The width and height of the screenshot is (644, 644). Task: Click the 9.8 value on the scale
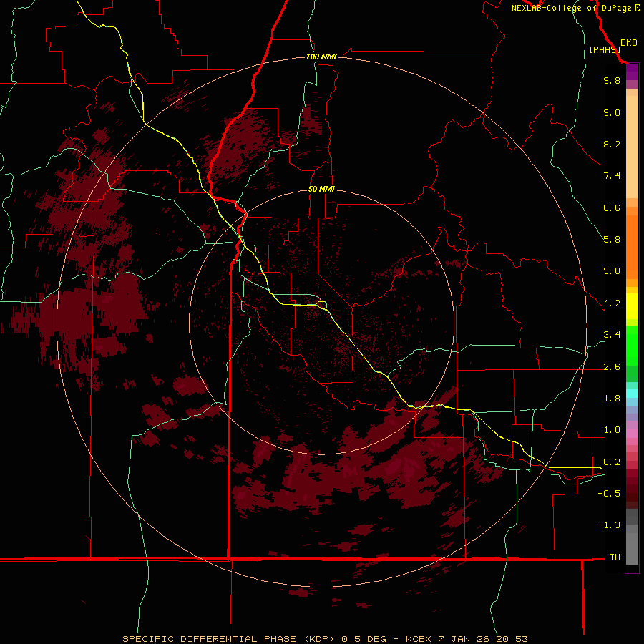(612, 80)
